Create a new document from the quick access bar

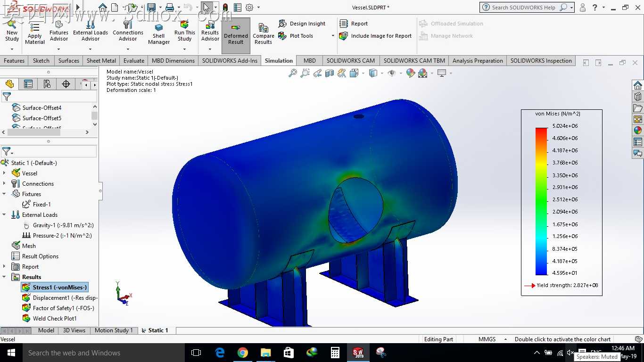tap(115, 7)
